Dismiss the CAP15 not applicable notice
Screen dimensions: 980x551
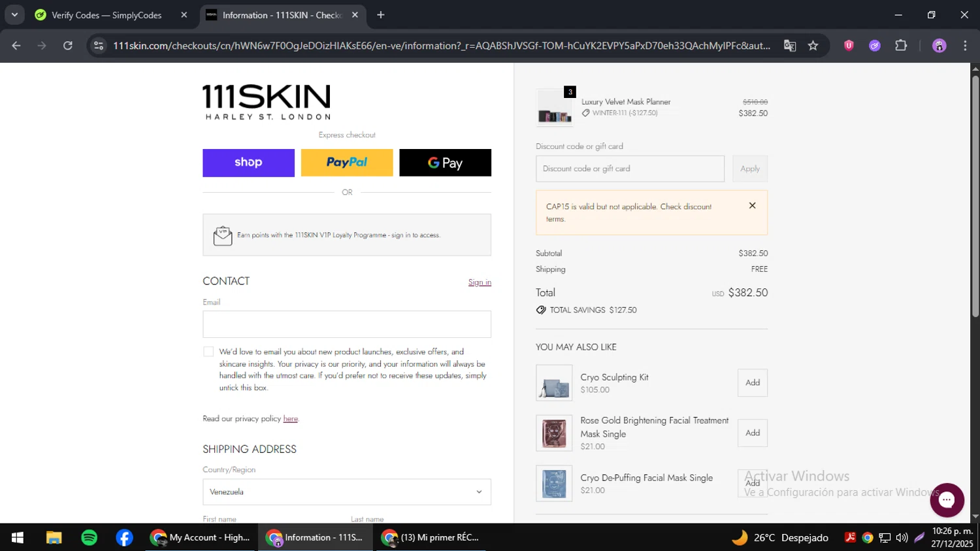752,205
